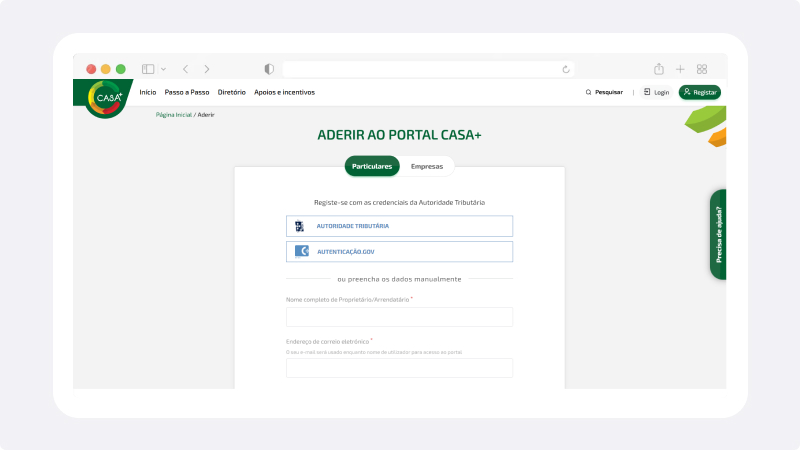Open the Início menu item
Viewport: 800px width, 450px height.
coord(148,92)
